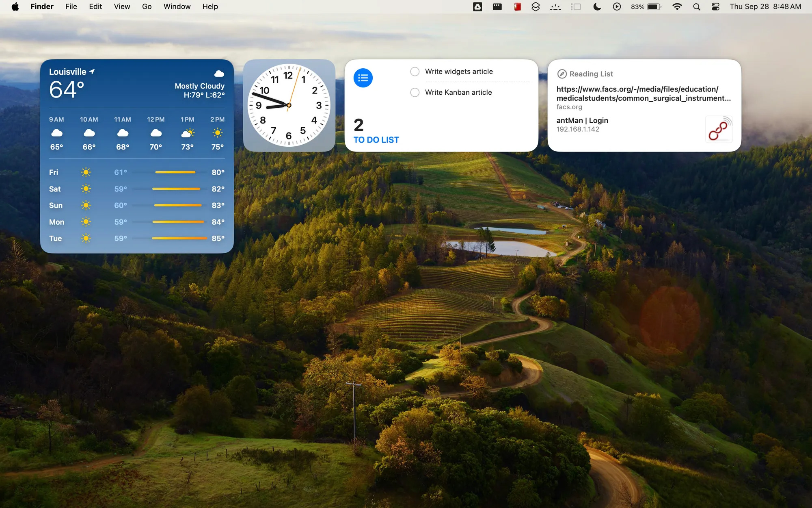The width and height of the screenshot is (812, 508).
Task: Open the Finder menu
Action: click(42, 7)
